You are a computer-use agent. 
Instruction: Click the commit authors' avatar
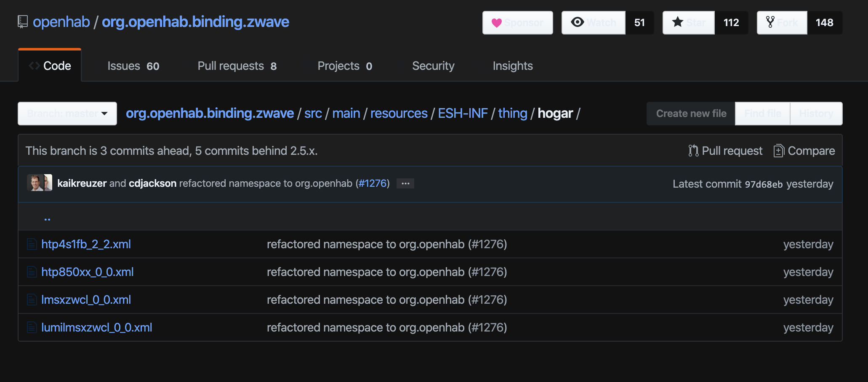[40, 183]
